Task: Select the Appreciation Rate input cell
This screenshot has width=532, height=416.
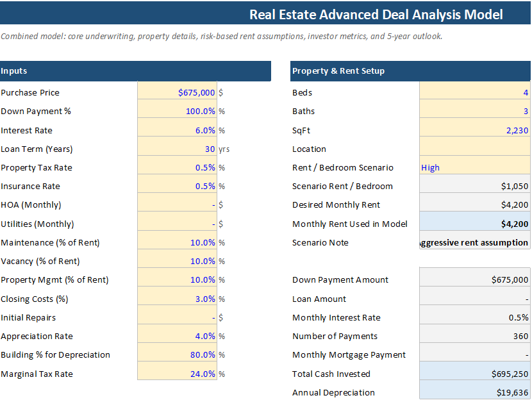Action: (x=177, y=336)
